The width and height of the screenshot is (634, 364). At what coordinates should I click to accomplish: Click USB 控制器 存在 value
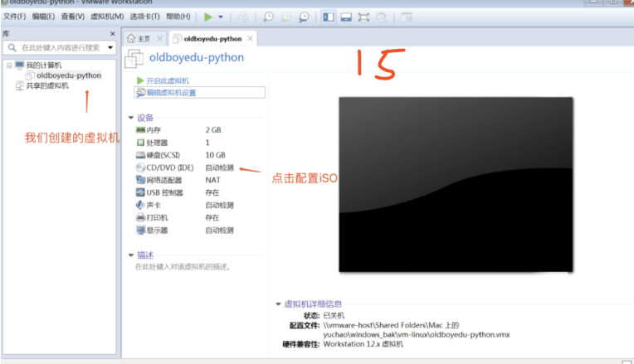pos(212,192)
